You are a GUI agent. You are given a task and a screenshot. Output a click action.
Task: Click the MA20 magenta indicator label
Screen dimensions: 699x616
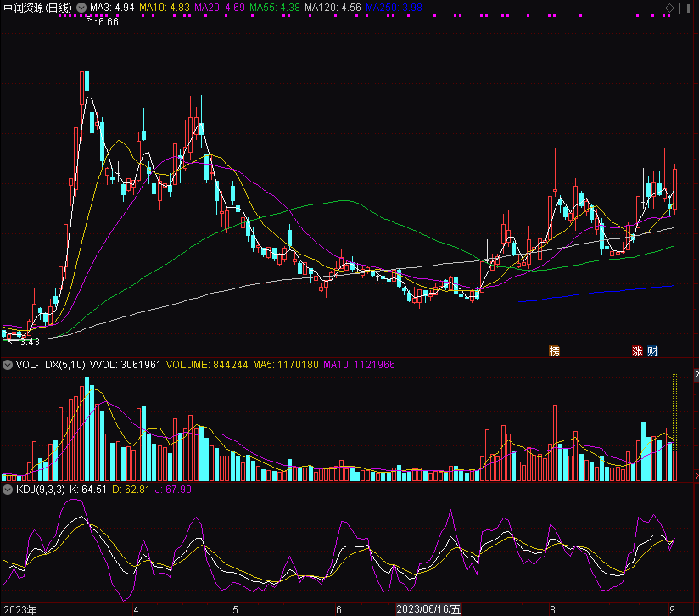point(220,8)
